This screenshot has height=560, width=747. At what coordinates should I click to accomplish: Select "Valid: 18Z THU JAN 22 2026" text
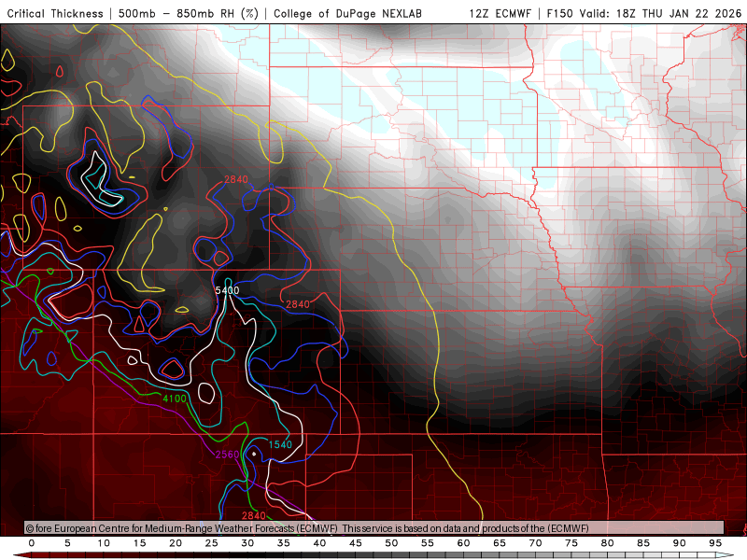(x=661, y=13)
